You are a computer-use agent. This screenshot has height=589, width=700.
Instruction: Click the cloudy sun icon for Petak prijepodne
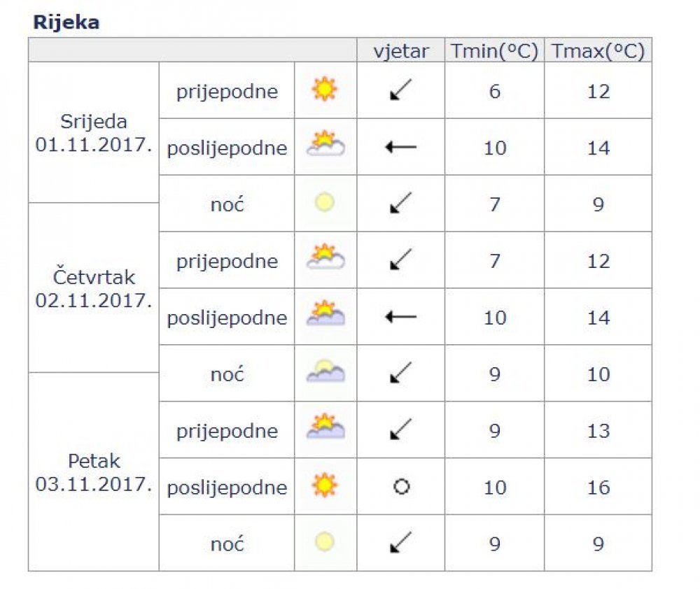[x=325, y=427]
